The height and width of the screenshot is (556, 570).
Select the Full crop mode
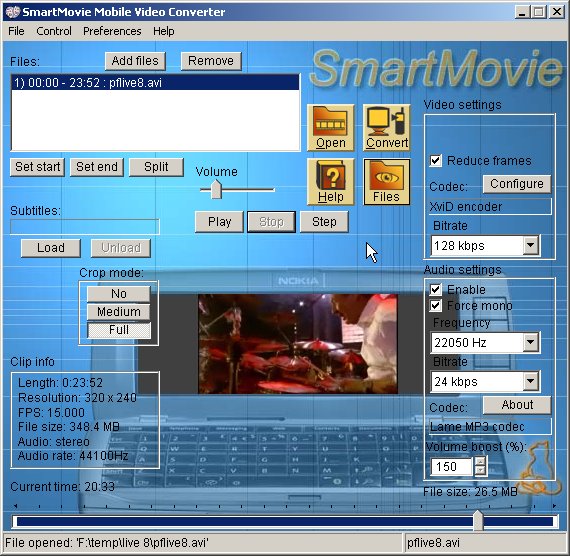[x=119, y=330]
